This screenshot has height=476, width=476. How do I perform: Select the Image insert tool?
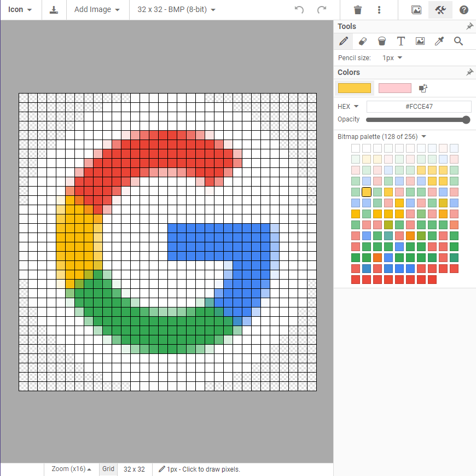click(x=420, y=41)
